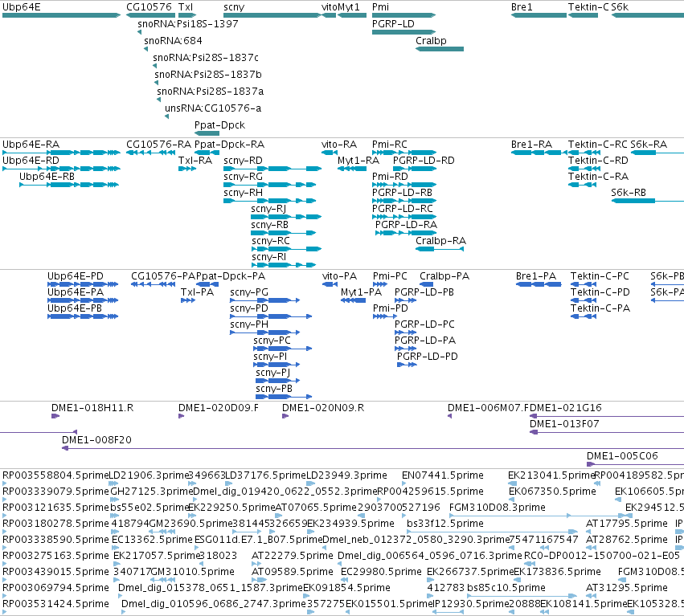Click the AT31295.5prime EST label

pyautogui.click(x=626, y=588)
